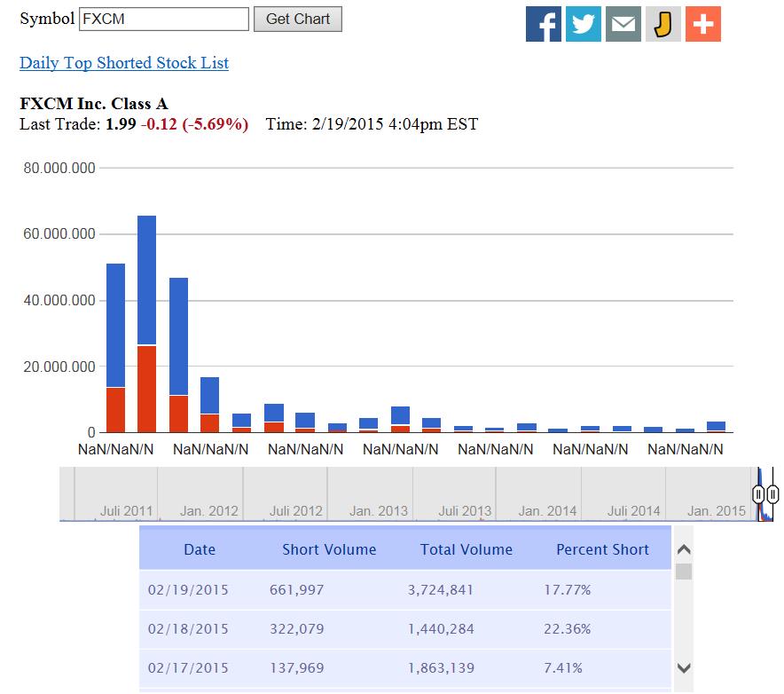Click the yellow J bookmark icon
This screenshot has width=784, height=694.
662,24
